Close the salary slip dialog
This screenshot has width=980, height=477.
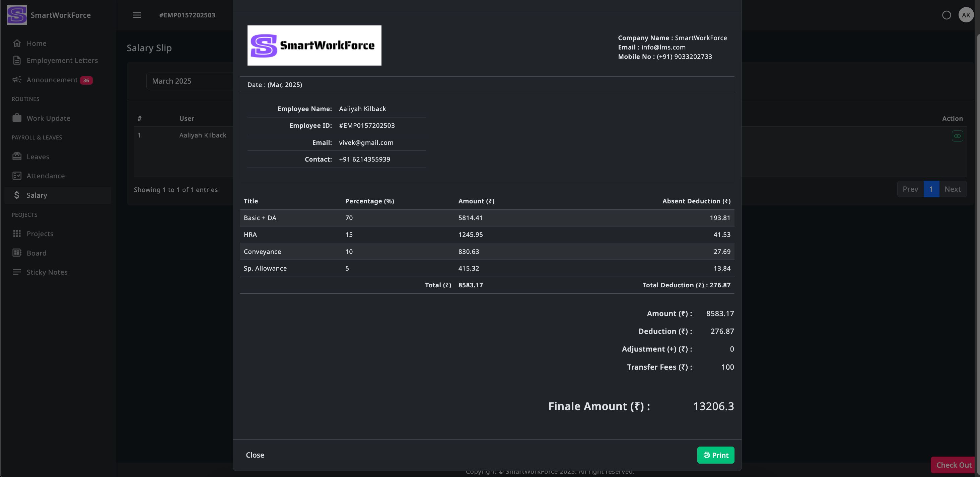click(255, 455)
